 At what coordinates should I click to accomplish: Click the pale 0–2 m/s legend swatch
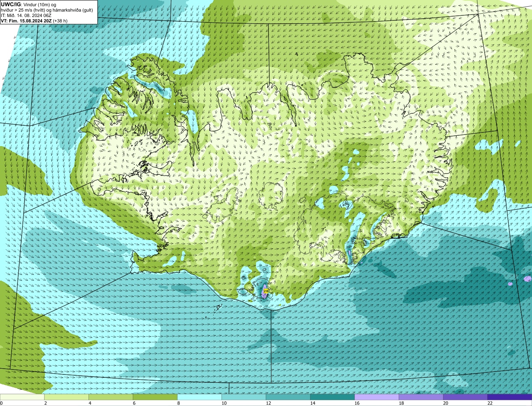point(22,397)
